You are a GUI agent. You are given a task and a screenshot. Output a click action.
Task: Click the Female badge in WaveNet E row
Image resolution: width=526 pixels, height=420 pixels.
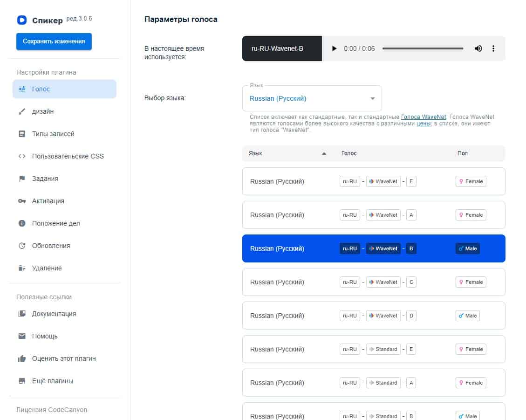[471, 181]
